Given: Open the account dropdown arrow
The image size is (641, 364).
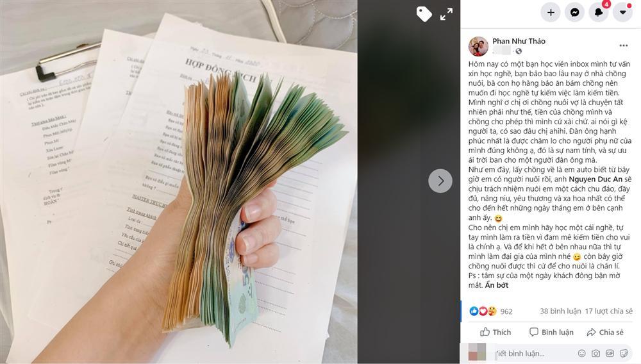Looking at the screenshot, I should pos(622,12).
